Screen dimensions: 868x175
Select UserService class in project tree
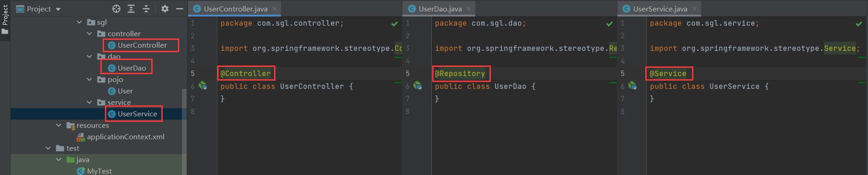tap(132, 114)
